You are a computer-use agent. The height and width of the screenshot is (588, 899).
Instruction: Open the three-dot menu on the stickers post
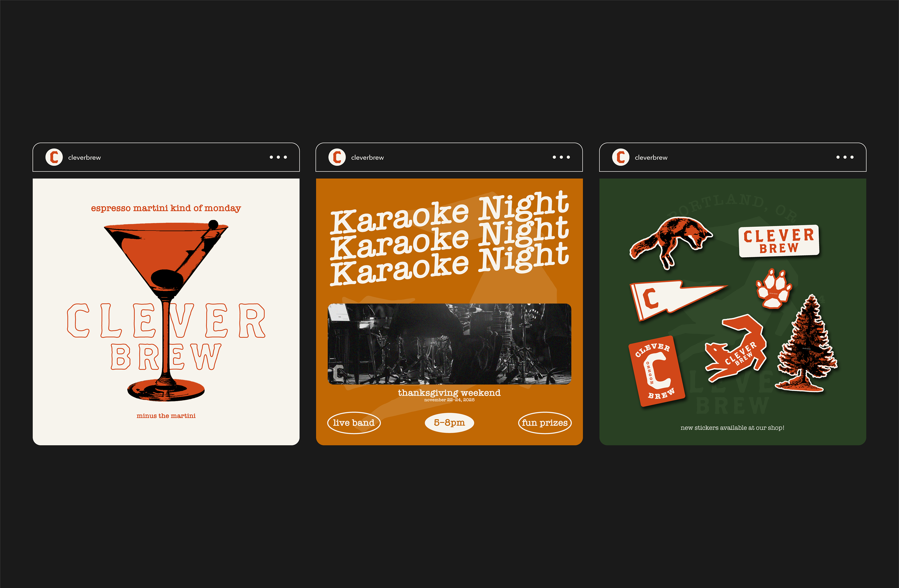point(845,157)
